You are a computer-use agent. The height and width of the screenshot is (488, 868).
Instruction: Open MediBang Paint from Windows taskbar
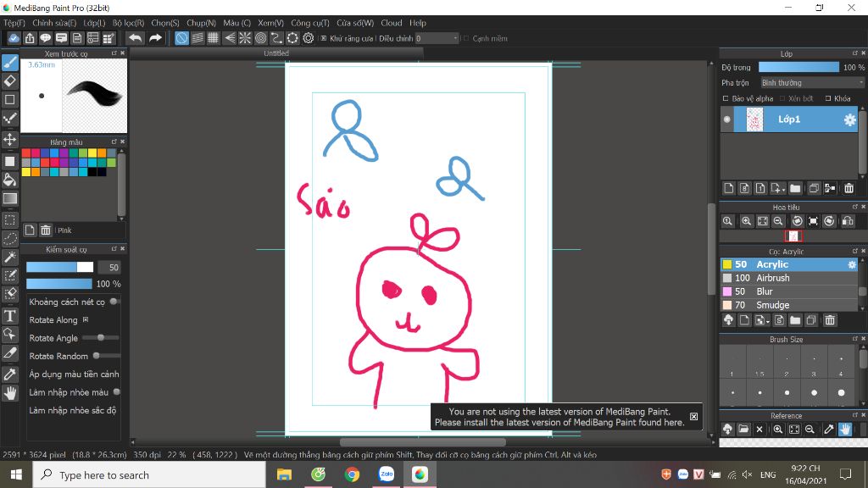pos(420,474)
